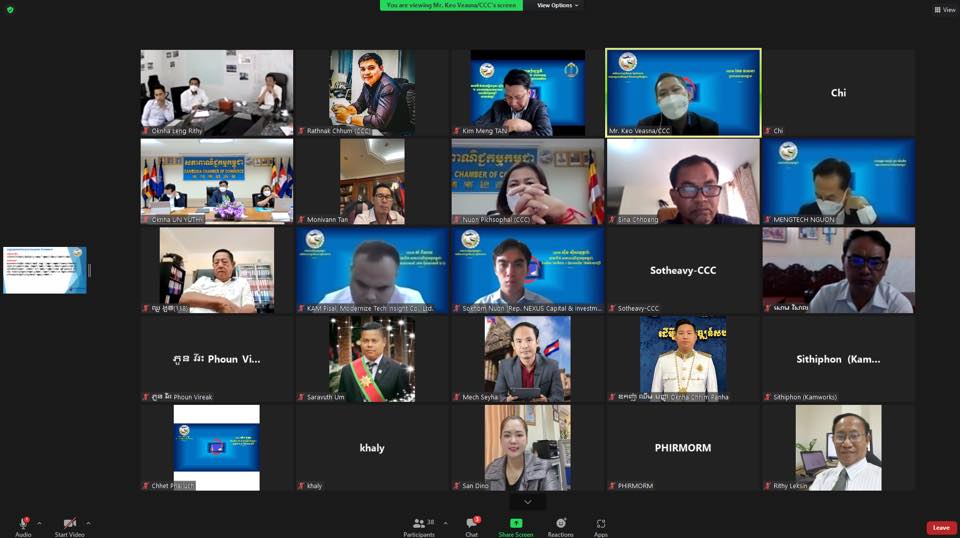Change layout using the View button
Screen dimensions: 960x538
pyautogui.click(x=944, y=10)
